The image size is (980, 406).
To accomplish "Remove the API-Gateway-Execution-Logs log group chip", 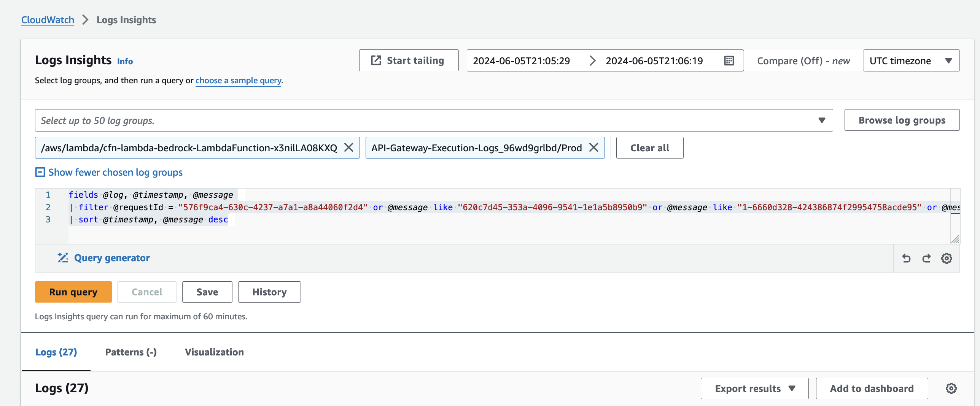I will pos(594,147).
